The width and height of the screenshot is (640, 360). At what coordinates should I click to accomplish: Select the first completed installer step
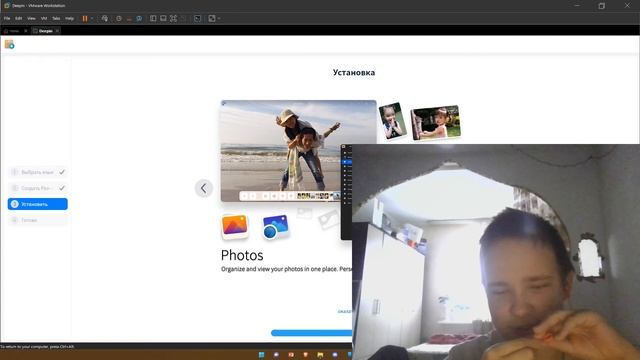[38, 172]
